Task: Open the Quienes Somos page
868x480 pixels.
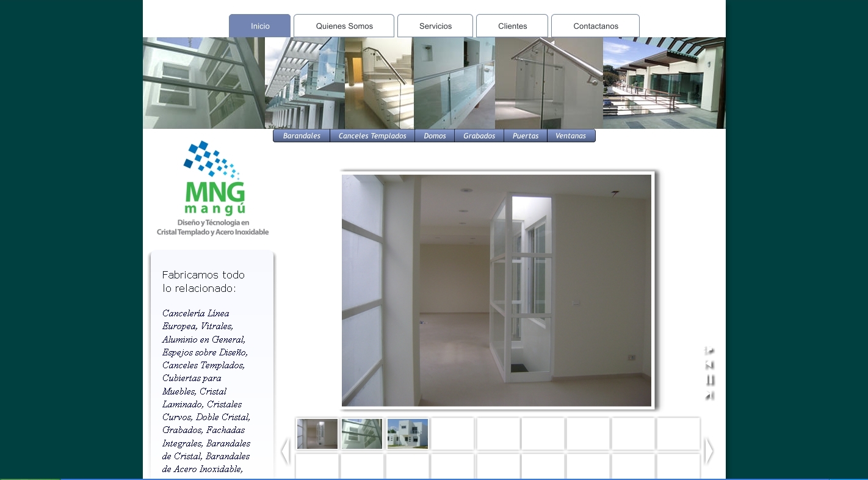Action: [344, 26]
